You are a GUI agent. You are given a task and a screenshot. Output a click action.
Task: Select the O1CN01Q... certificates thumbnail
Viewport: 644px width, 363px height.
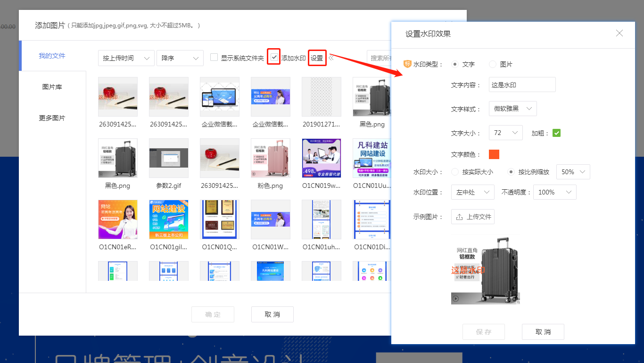[x=220, y=219]
